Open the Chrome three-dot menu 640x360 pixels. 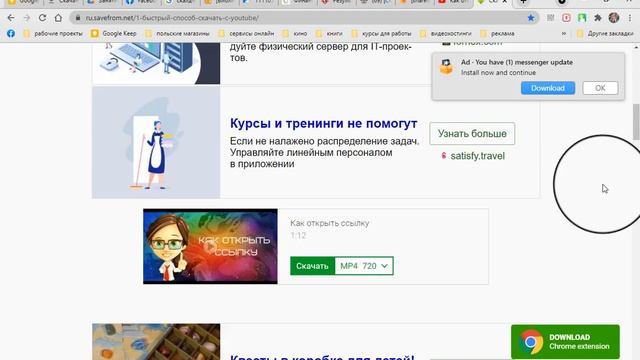click(x=630, y=18)
